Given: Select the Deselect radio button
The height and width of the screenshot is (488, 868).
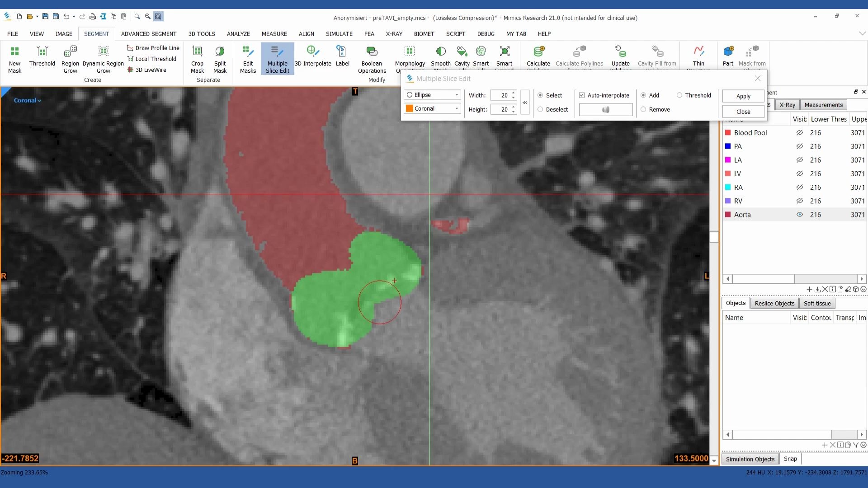Looking at the screenshot, I should (540, 109).
